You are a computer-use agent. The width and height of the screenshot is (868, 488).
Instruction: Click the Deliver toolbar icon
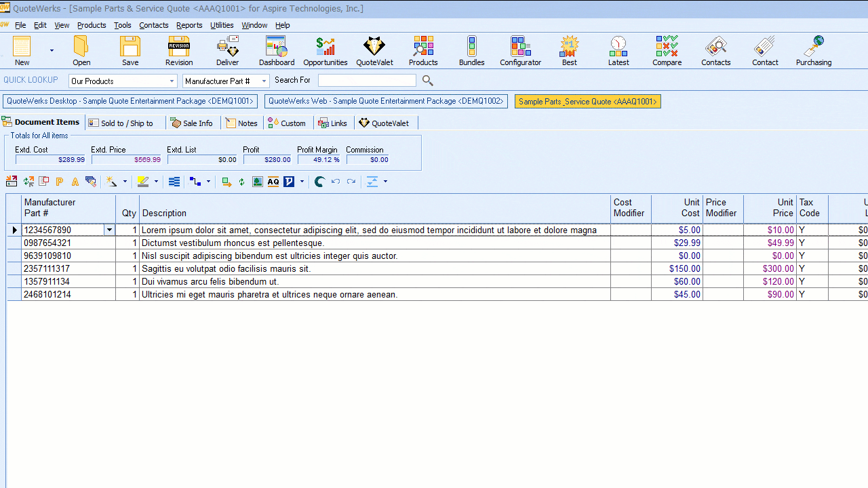[227, 51]
